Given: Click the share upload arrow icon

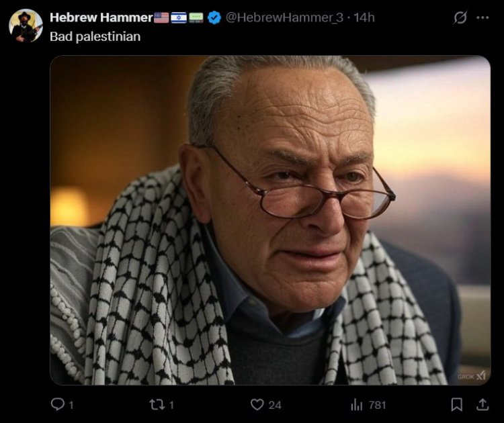Looking at the screenshot, I should click(x=482, y=404).
